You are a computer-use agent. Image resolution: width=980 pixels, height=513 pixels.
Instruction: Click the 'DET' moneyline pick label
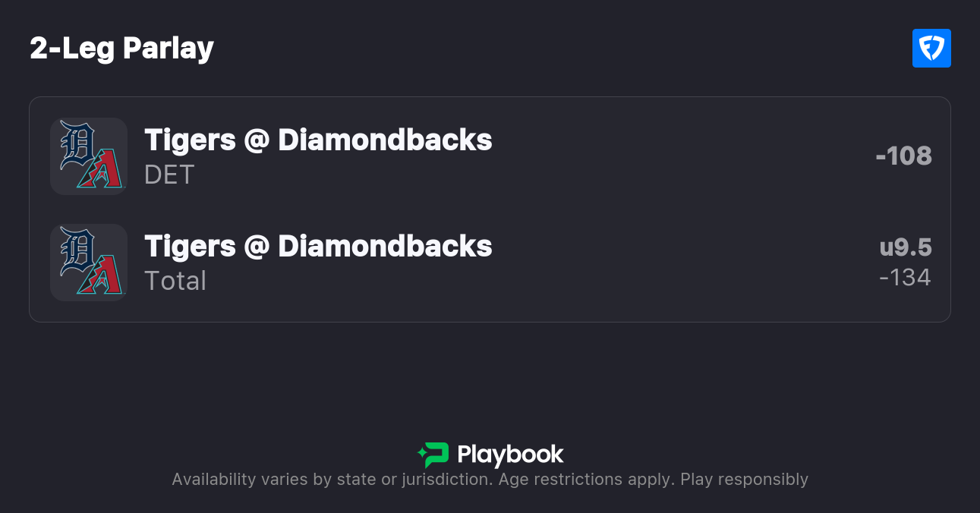click(x=169, y=175)
